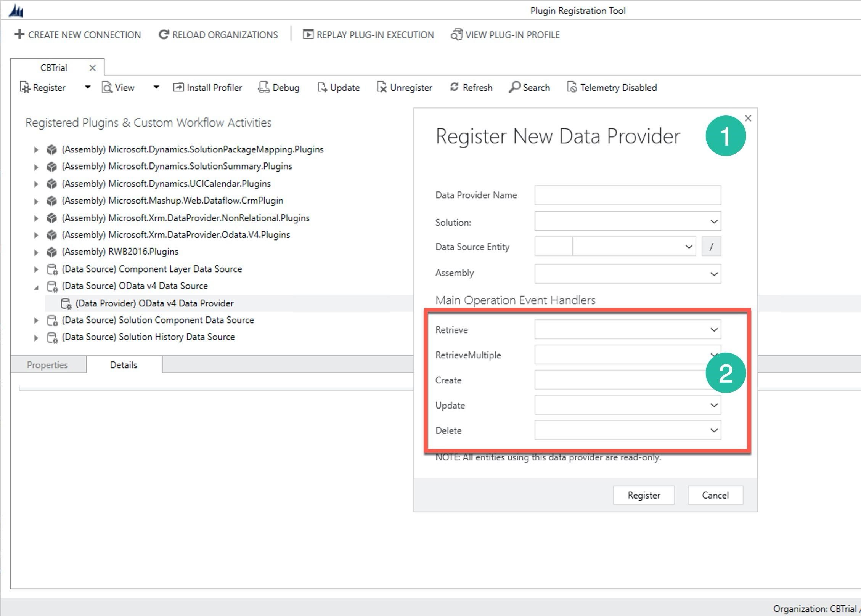The image size is (861, 616).
Task: Click the Replay Plug-in Execution play icon
Action: [308, 35]
